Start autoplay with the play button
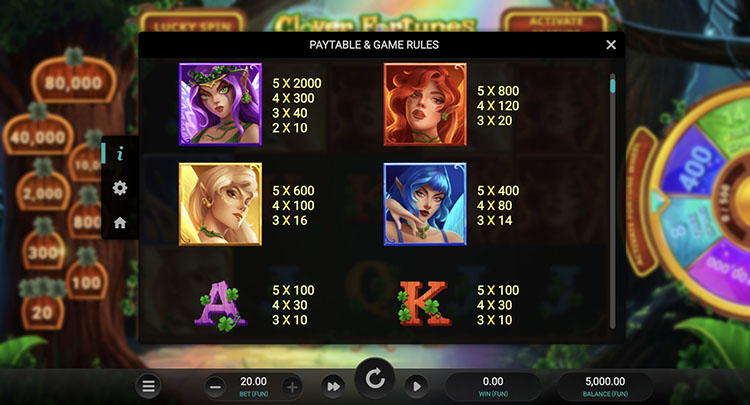This screenshot has width=750, height=405. 416,386
